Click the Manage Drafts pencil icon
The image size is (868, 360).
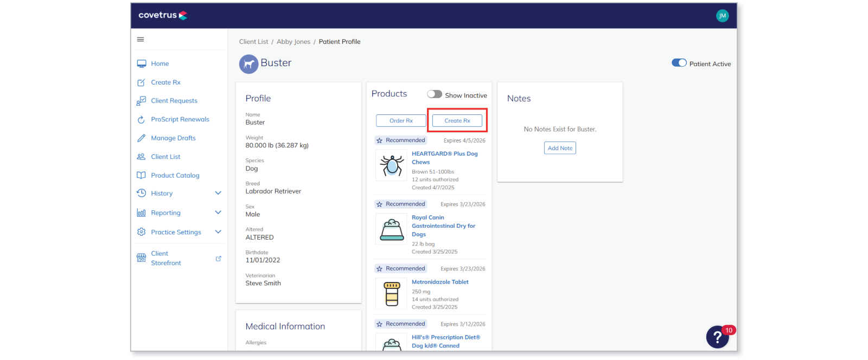[x=141, y=138]
